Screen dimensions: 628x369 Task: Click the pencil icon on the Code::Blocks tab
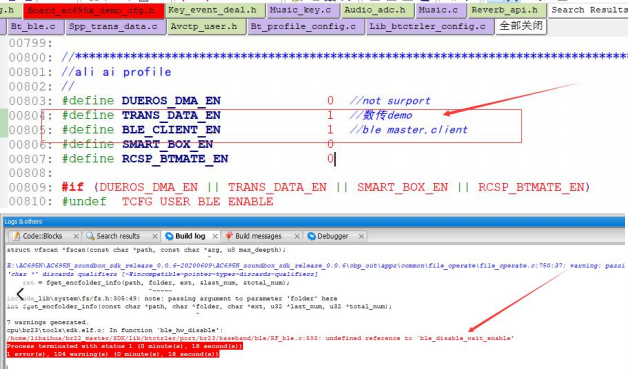[16, 236]
